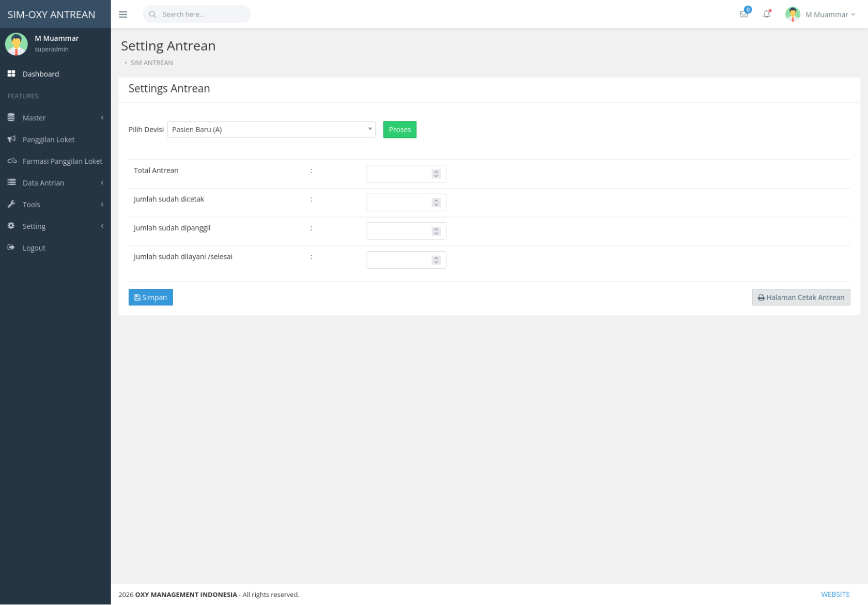Open Halaman Cetak Antrean button

pyautogui.click(x=801, y=297)
